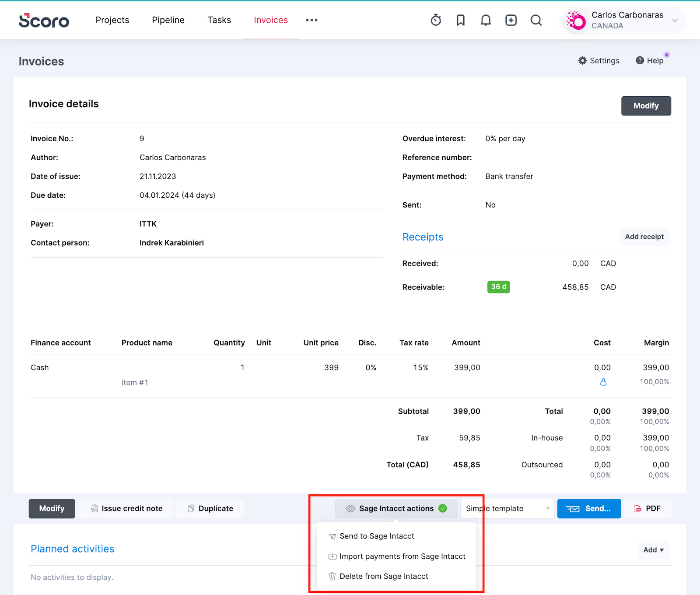Screen dimensions: 700x595
Task: Open the Receipts link
Action: point(423,237)
